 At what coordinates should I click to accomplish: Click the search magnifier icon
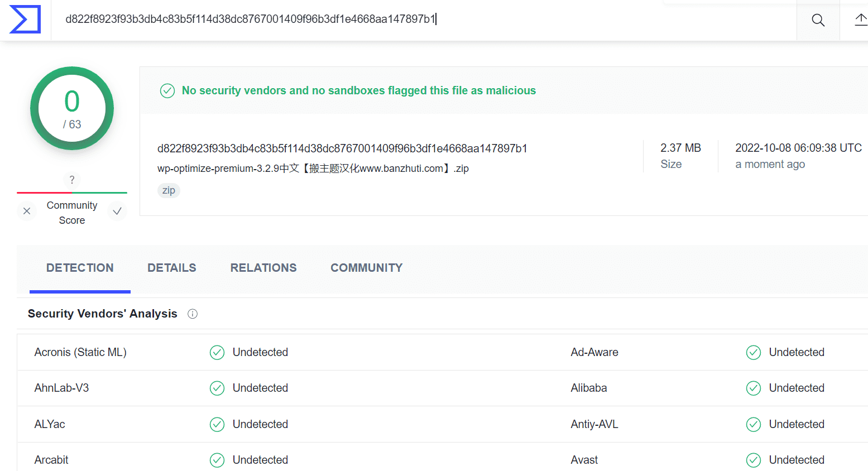point(818,20)
